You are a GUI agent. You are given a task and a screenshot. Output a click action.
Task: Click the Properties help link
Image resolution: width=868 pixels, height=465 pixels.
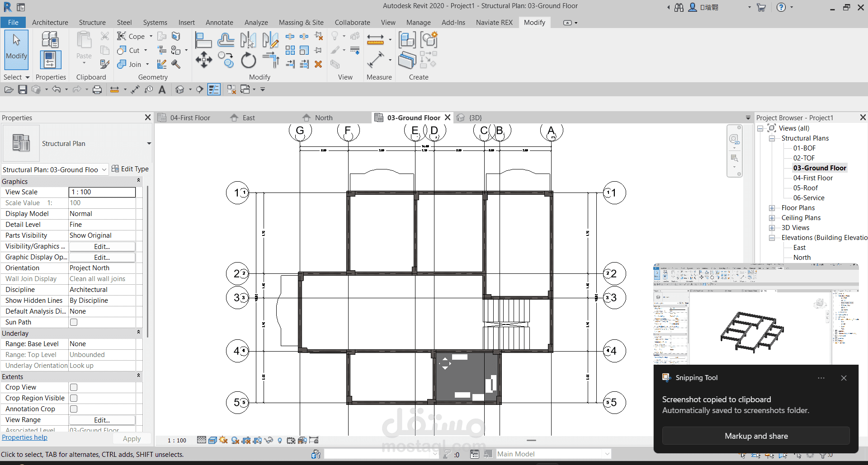[x=24, y=437]
